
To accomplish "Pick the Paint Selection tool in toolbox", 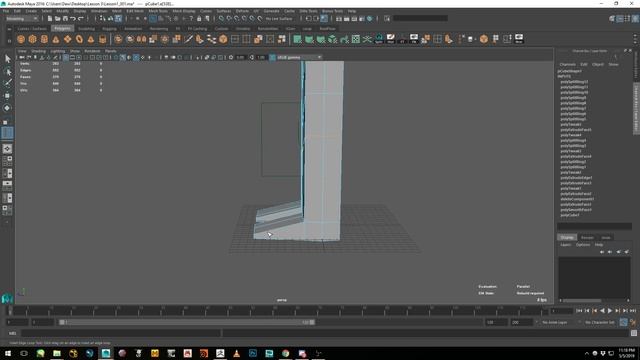I will point(7,84).
